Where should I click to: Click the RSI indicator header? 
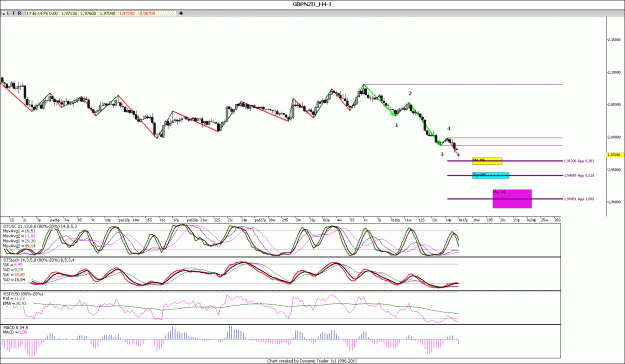[x=23, y=294]
